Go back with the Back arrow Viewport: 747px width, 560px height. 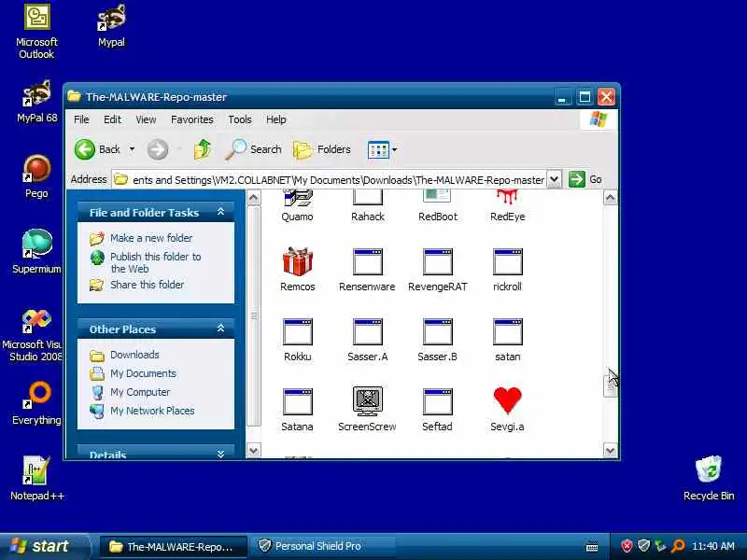point(98,149)
